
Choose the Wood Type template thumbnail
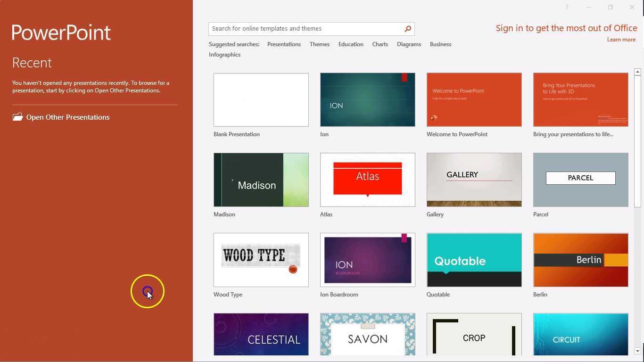click(x=261, y=260)
